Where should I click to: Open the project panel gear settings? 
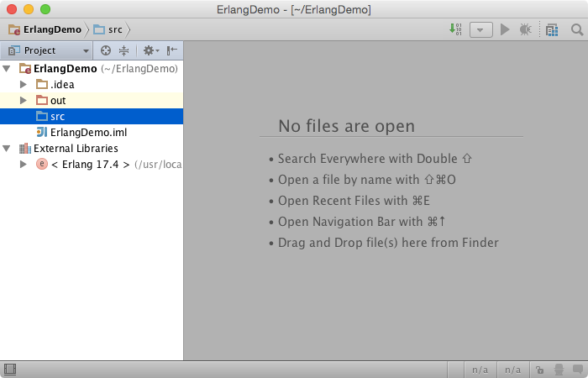click(150, 50)
